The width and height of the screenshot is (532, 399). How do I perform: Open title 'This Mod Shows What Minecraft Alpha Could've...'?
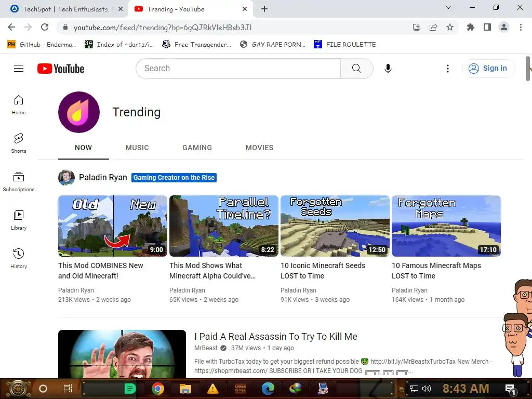point(212,271)
